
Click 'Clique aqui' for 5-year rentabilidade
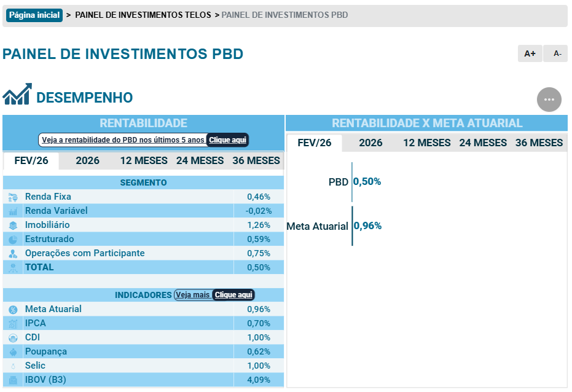227,140
